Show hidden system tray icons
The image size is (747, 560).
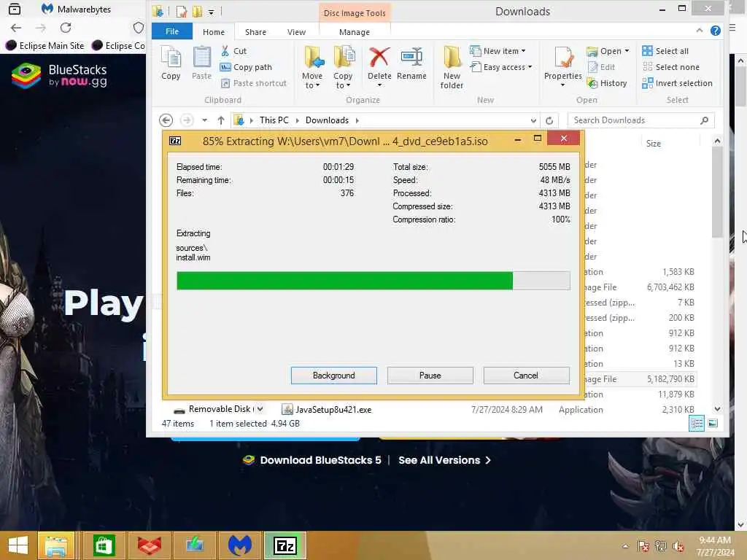[x=625, y=546]
